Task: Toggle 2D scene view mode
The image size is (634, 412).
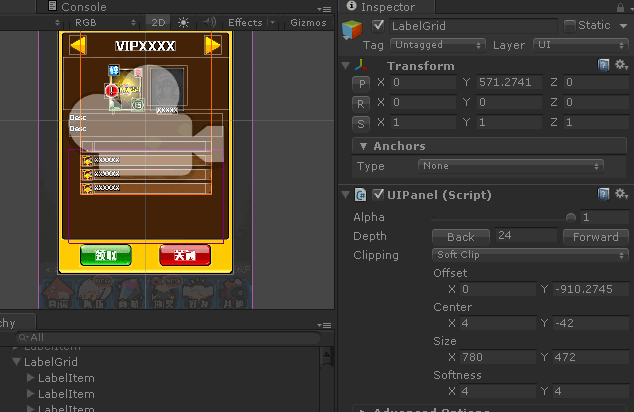Action: (158, 23)
